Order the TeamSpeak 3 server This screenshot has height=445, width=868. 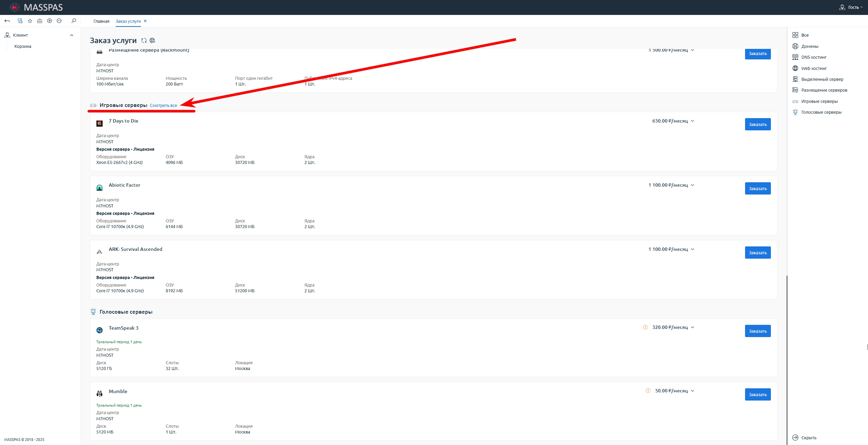pos(758,331)
